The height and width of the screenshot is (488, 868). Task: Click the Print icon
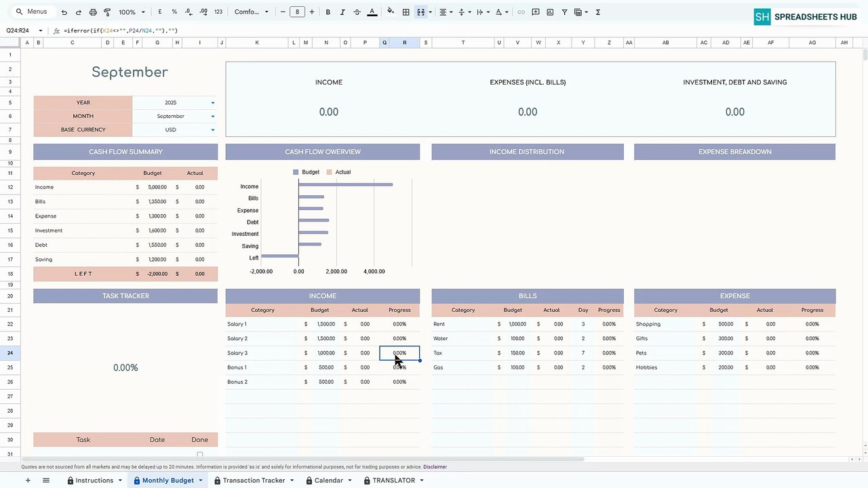tap(93, 12)
